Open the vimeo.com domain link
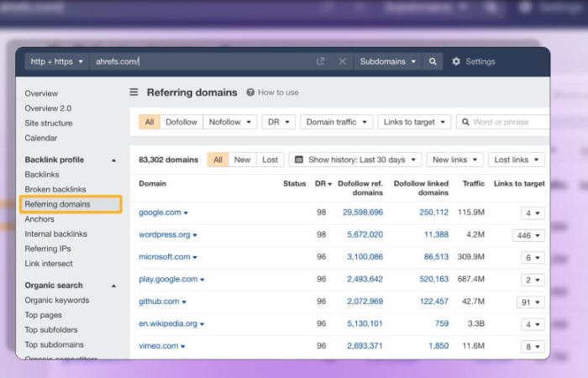Image resolution: width=588 pixels, height=378 pixels. point(158,346)
